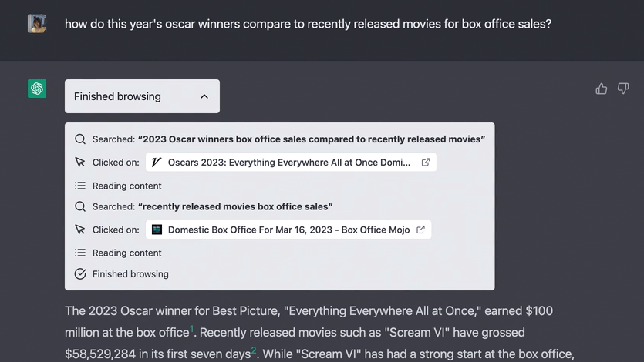The height and width of the screenshot is (362, 644).
Task: Click the Vanity Fair site favicon
Action: [157, 163]
